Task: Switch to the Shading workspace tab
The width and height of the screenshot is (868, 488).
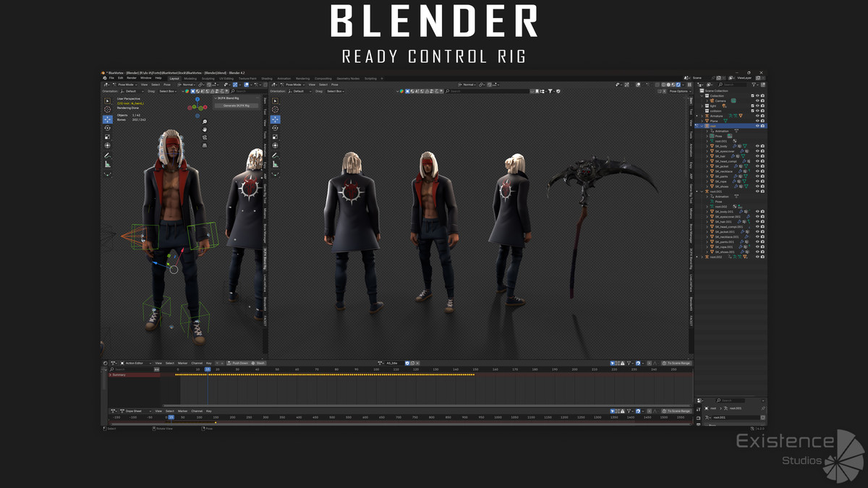Action: 267,78
